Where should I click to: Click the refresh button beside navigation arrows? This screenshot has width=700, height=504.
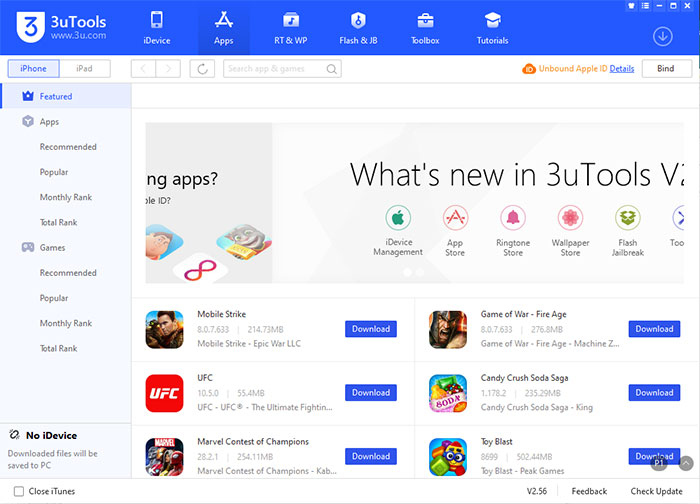tap(202, 69)
